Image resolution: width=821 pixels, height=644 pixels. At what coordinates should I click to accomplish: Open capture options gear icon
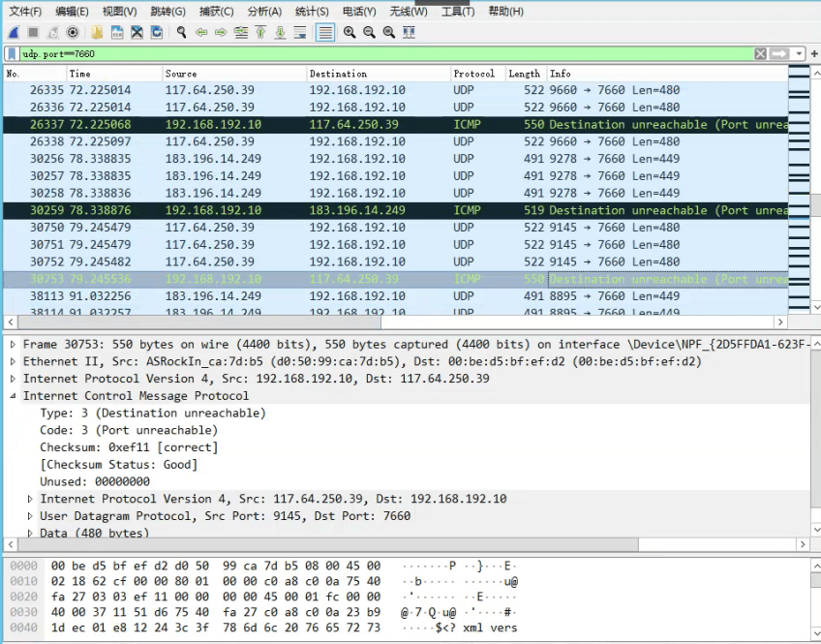[73, 32]
